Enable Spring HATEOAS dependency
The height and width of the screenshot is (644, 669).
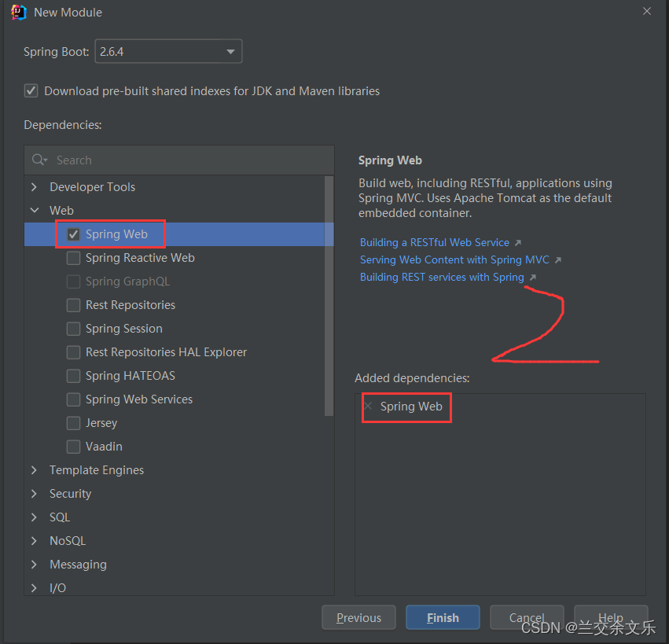click(73, 376)
